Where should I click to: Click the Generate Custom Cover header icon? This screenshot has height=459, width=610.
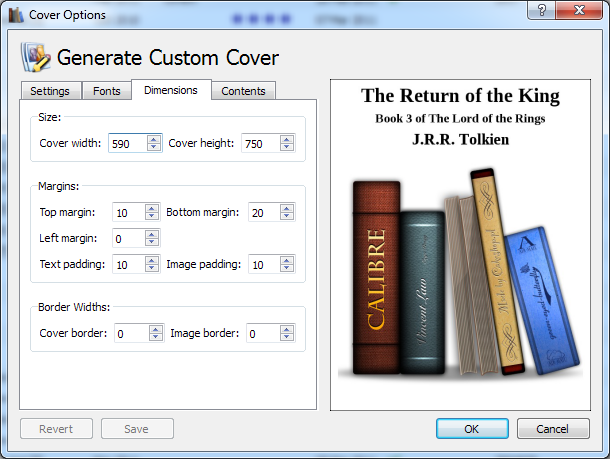pos(36,58)
